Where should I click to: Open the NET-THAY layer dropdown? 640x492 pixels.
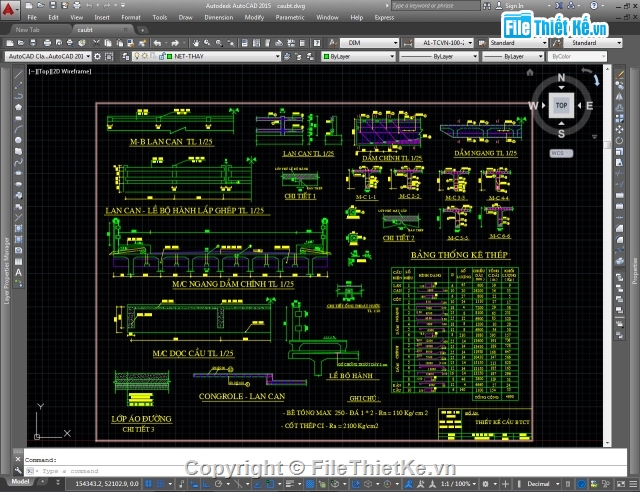pos(207,56)
